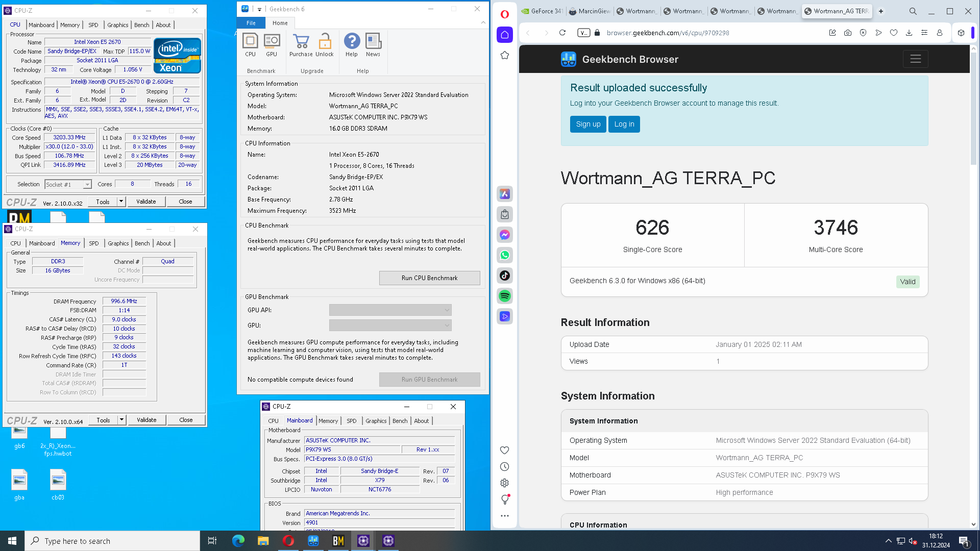This screenshot has width=980, height=551.
Task: Switch to the GeForce browser tab in Opera
Action: (543, 11)
